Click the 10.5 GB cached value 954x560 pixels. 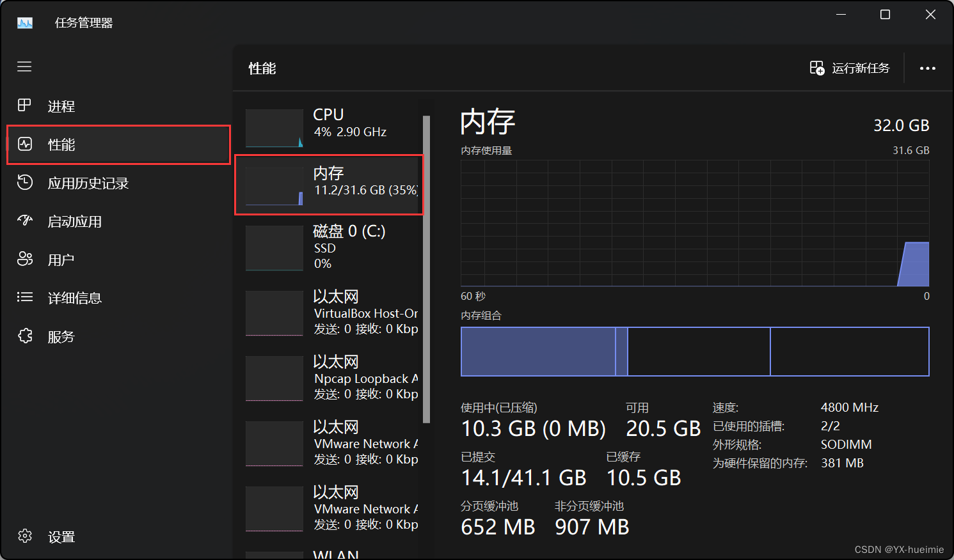click(x=644, y=478)
